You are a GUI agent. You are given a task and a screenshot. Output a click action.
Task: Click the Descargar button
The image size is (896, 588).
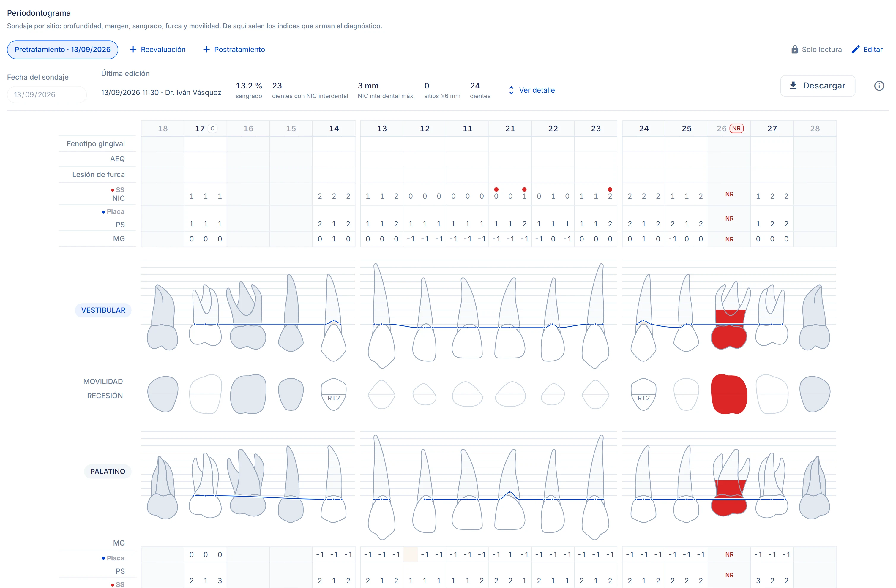[818, 86]
